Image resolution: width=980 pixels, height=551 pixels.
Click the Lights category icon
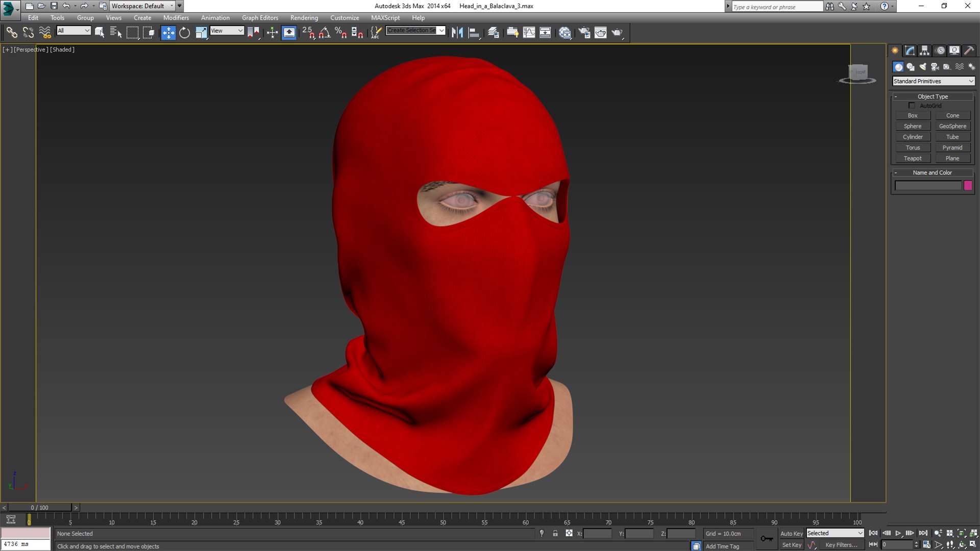pos(923,67)
